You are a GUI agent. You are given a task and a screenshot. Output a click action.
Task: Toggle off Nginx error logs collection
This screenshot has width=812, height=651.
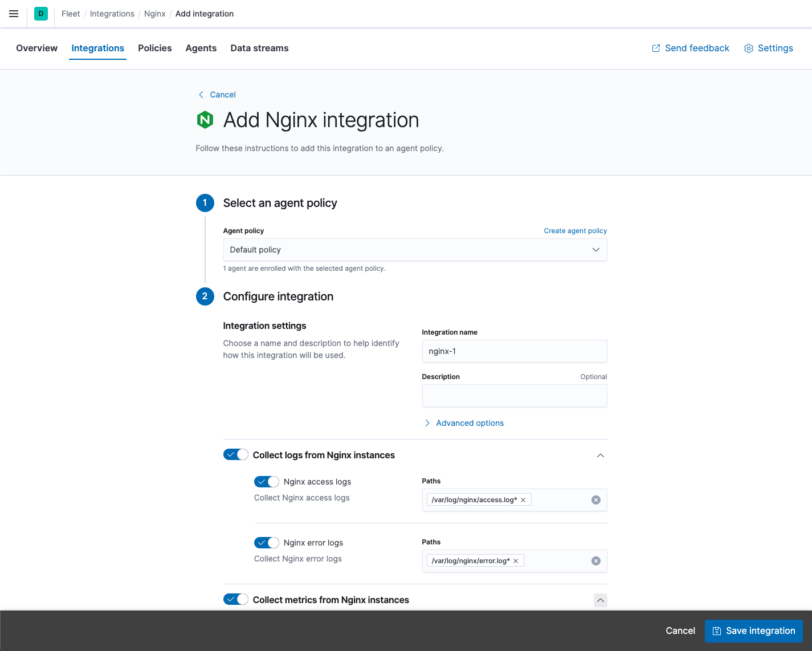coord(266,542)
